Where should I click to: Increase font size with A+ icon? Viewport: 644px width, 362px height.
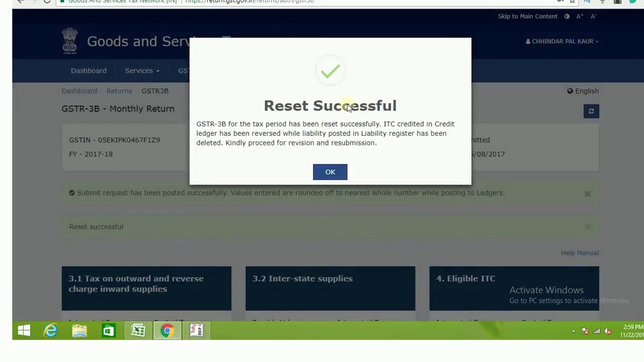point(580,16)
